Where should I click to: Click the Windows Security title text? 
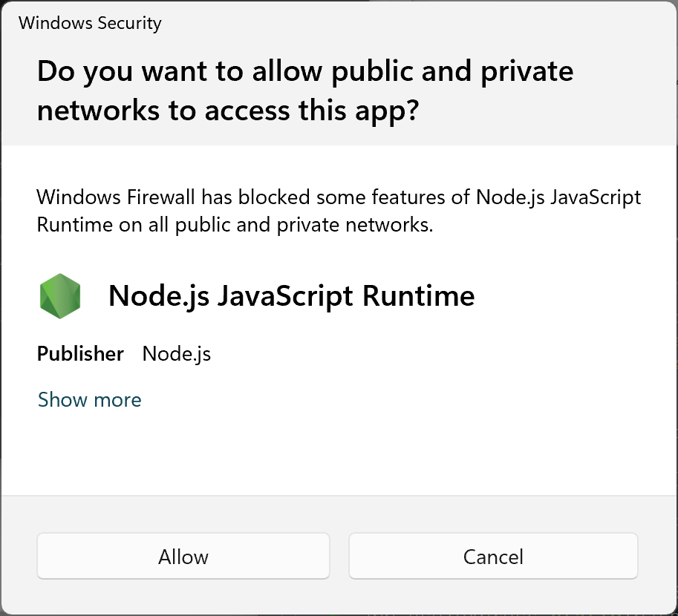coord(90,23)
